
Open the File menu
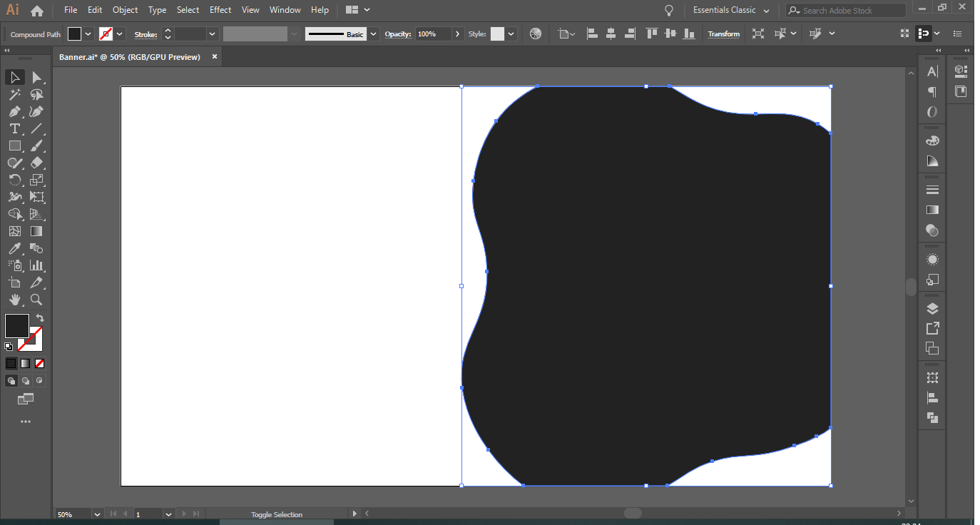click(71, 10)
